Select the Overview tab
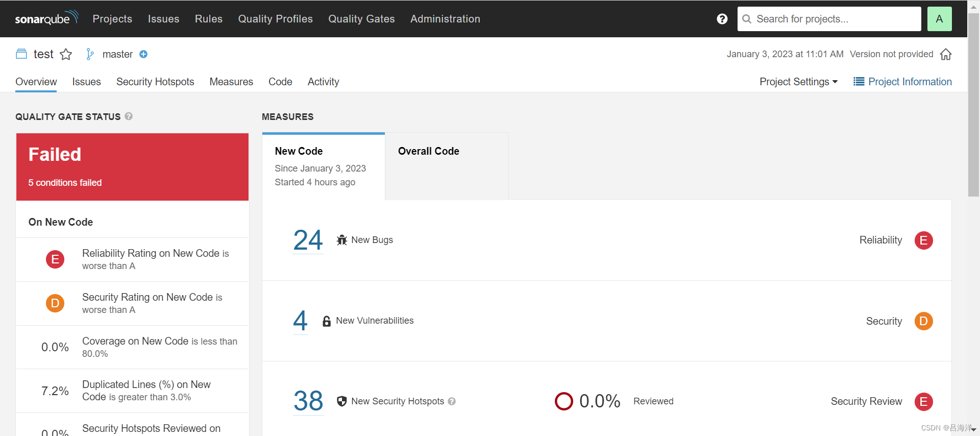The image size is (980, 436). coord(36,82)
